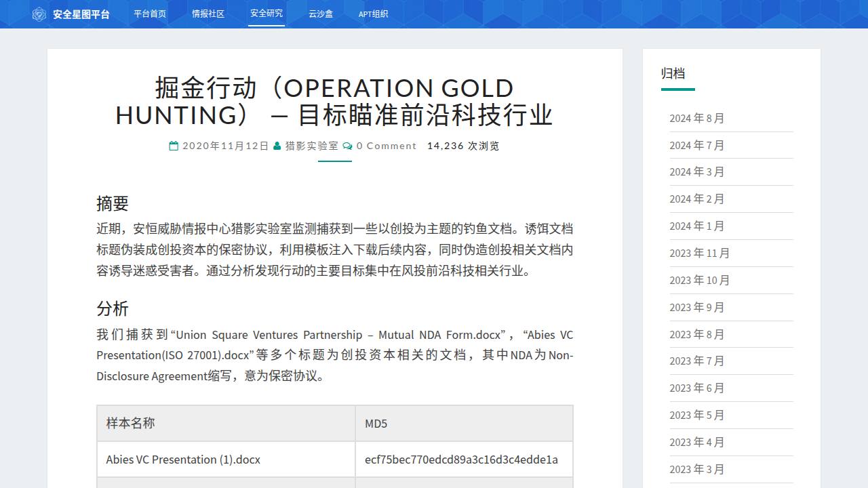Open the 平台首页 menu item
The image size is (868, 488).
point(150,14)
